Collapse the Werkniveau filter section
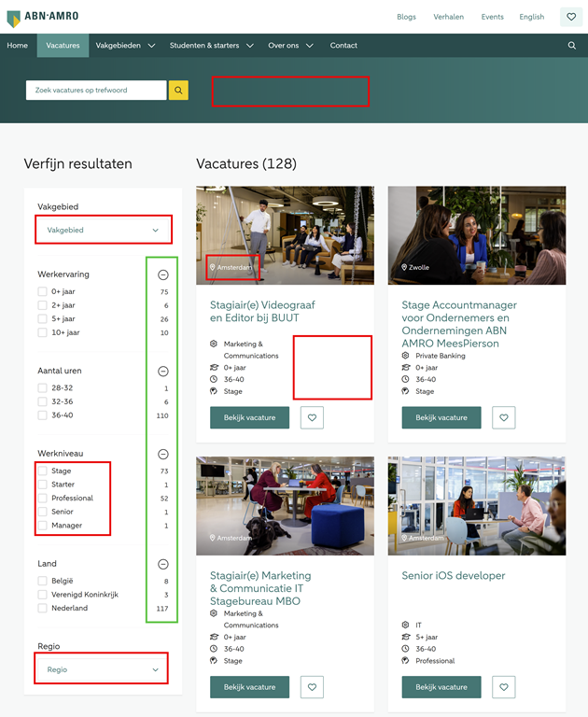This screenshot has height=717, width=588. (x=163, y=455)
